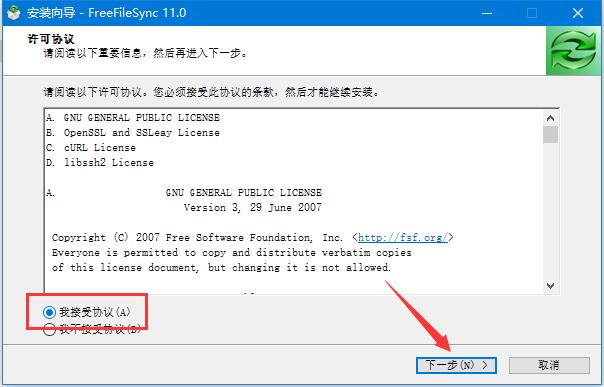Open the http://fsf.org/ link
This screenshot has height=387, width=604.
click(x=403, y=238)
